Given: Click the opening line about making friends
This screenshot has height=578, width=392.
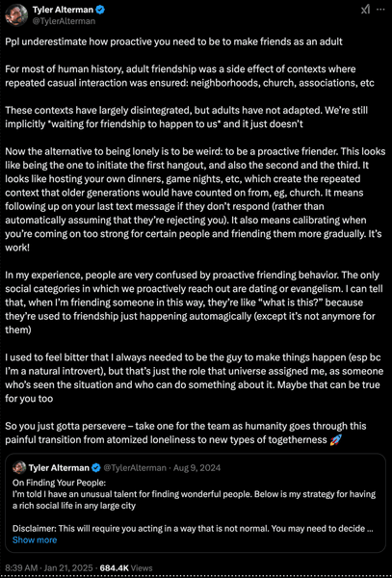Looking at the screenshot, I should point(174,41).
